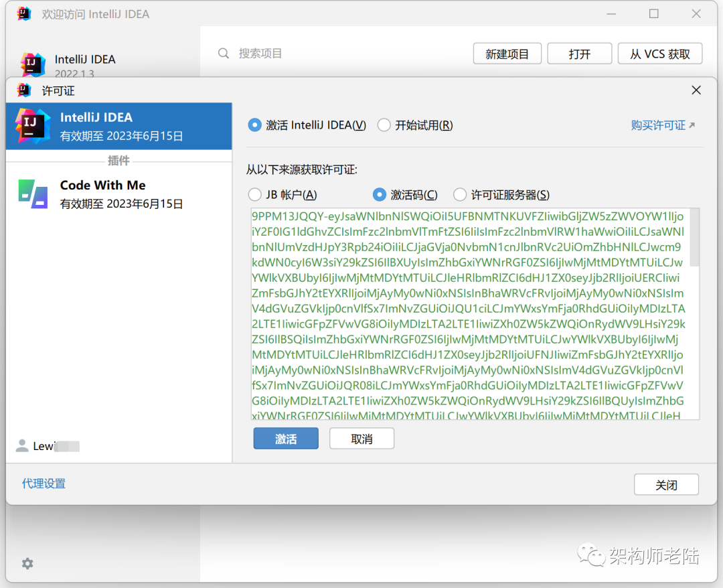Image resolution: width=723 pixels, height=588 pixels.
Task: Click the 2022.1.3 version text
Action: click(74, 74)
